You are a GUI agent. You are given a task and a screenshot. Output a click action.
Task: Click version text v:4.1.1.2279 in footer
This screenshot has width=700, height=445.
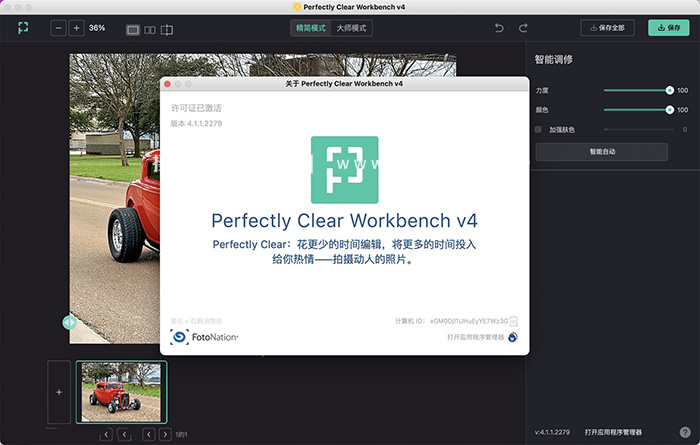click(552, 432)
